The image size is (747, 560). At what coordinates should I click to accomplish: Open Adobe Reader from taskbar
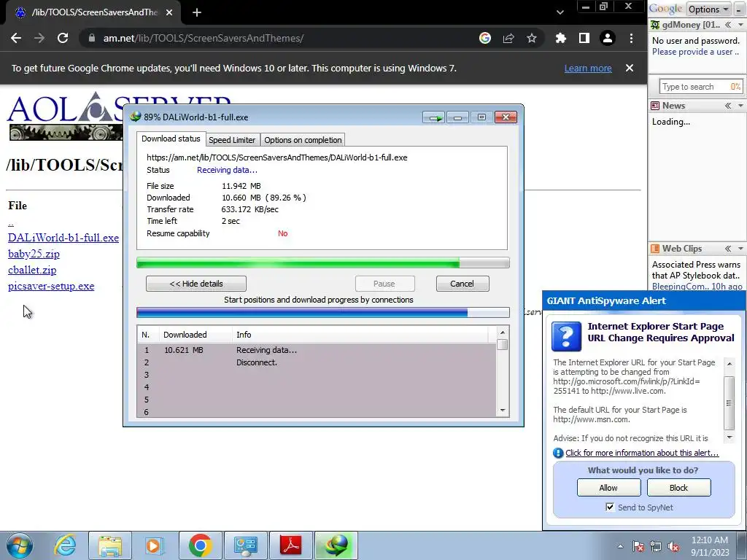[290, 545]
